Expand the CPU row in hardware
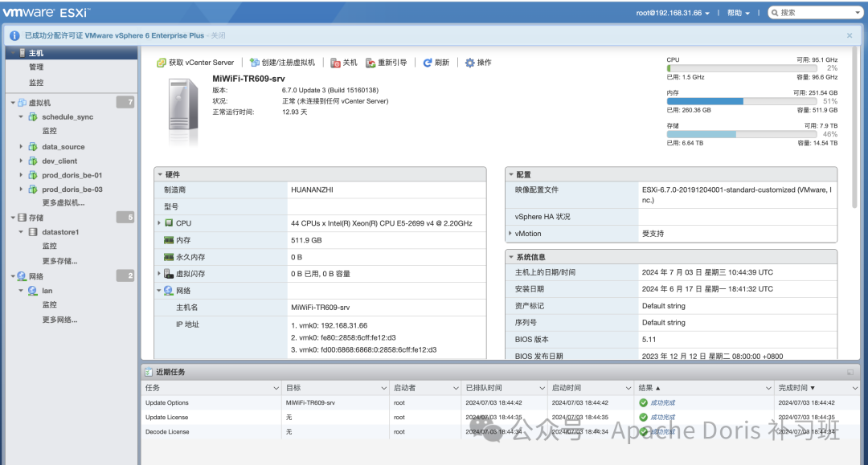 (159, 223)
